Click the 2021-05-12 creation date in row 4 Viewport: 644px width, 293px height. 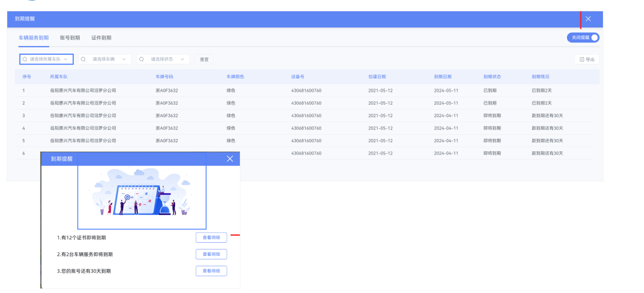pos(380,128)
